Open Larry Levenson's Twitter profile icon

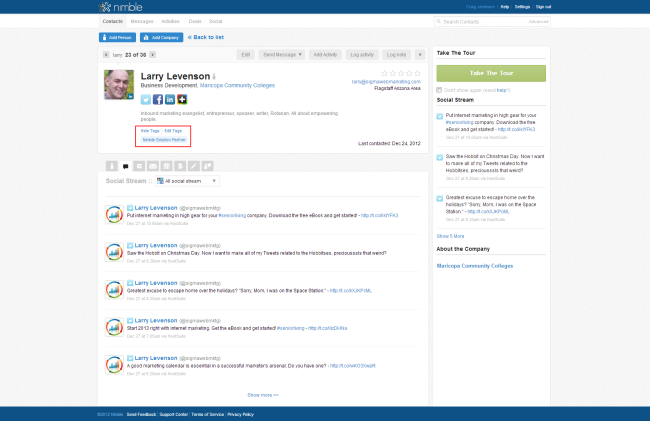point(146,99)
